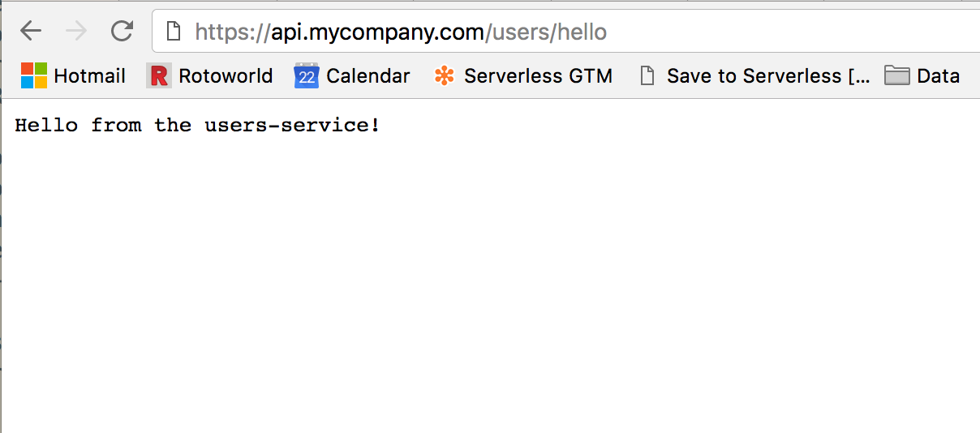980x433 pixels.
Task: Click the page info icon in address bar
Action: 172,32
